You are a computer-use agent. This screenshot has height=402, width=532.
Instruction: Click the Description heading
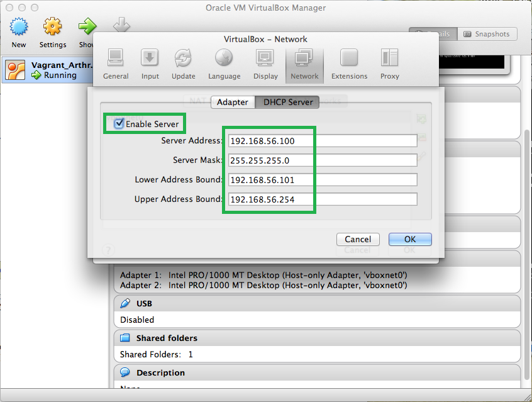160,373
